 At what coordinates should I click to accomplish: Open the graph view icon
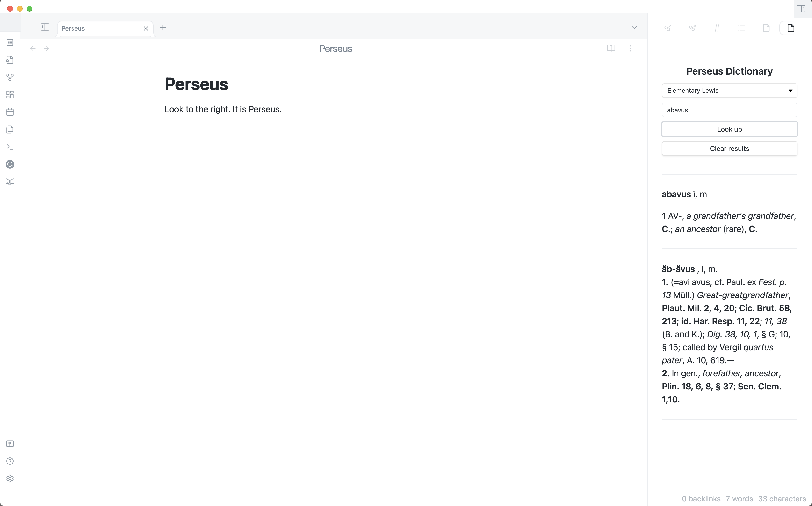tap(10, 77)
